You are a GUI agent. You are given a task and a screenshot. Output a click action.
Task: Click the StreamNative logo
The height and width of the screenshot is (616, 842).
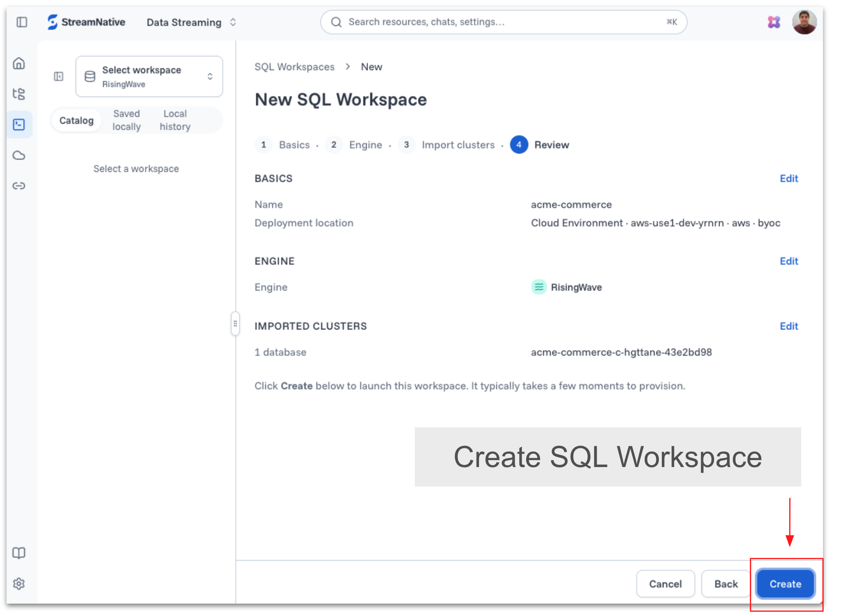click(86, 22)
